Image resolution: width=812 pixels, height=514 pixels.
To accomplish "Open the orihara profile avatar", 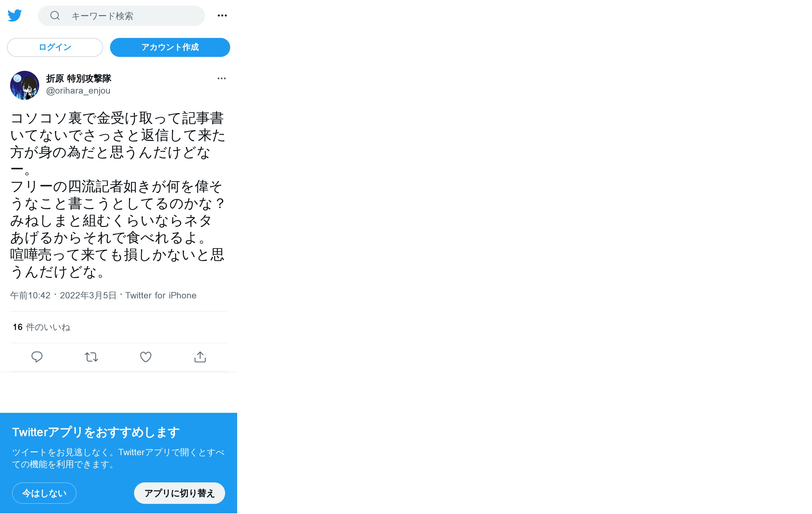I will [x=25, y=85].
